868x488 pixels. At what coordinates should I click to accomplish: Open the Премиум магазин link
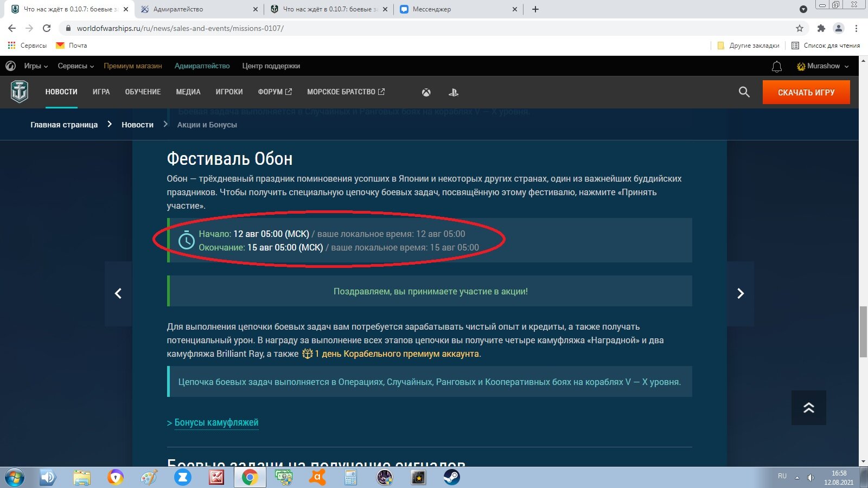click(133, 66)
